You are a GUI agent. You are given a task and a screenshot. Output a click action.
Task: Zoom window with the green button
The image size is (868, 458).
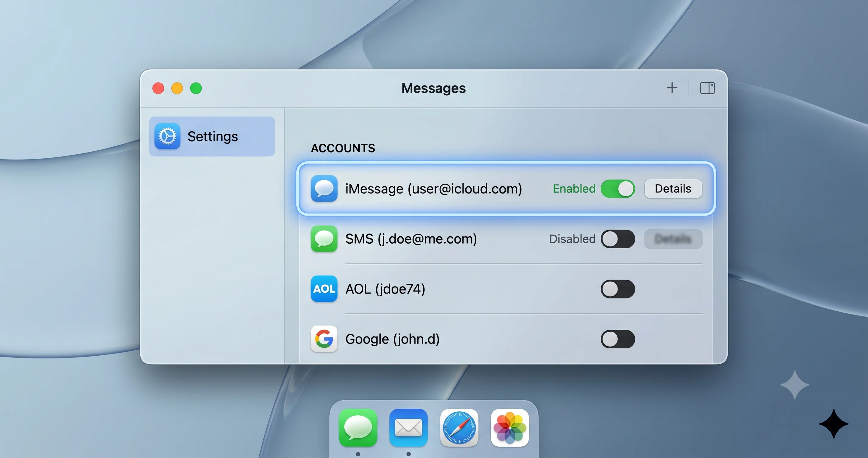click(196, 88)
